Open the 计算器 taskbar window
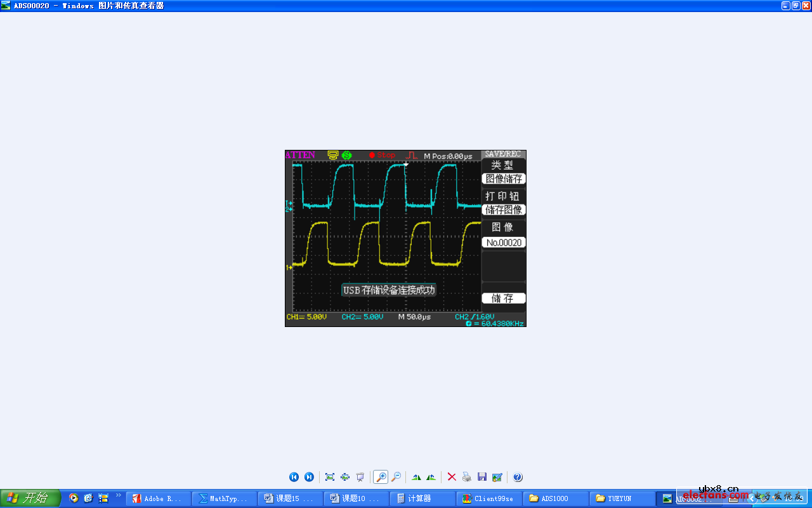 click(x=422, y=498)
